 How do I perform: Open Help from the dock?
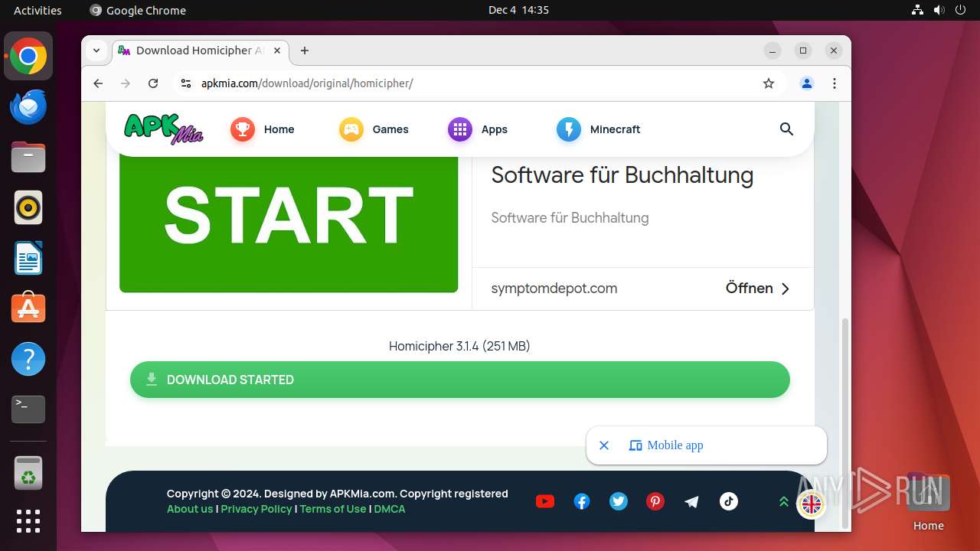pyautogui.click(x=28, y=359)
